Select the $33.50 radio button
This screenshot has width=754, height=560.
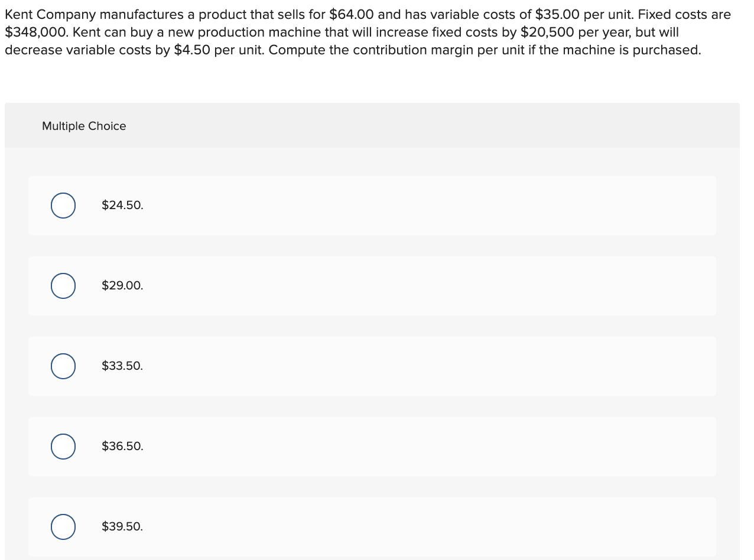coord(63,366)
